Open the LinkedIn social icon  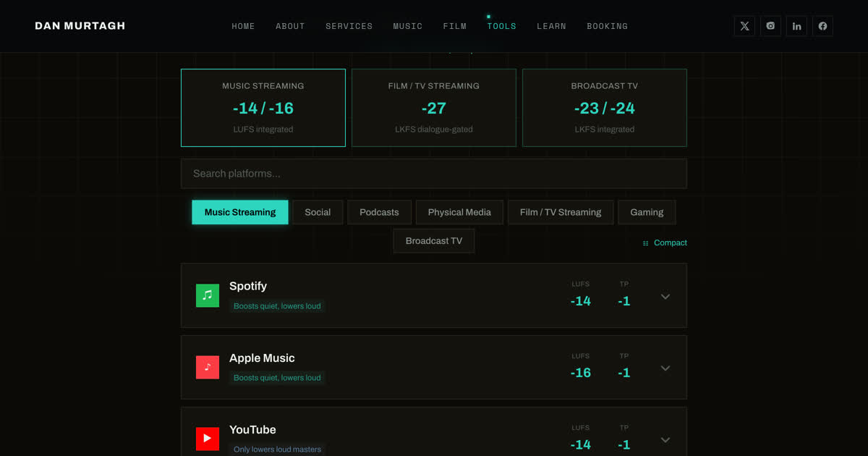796,26
